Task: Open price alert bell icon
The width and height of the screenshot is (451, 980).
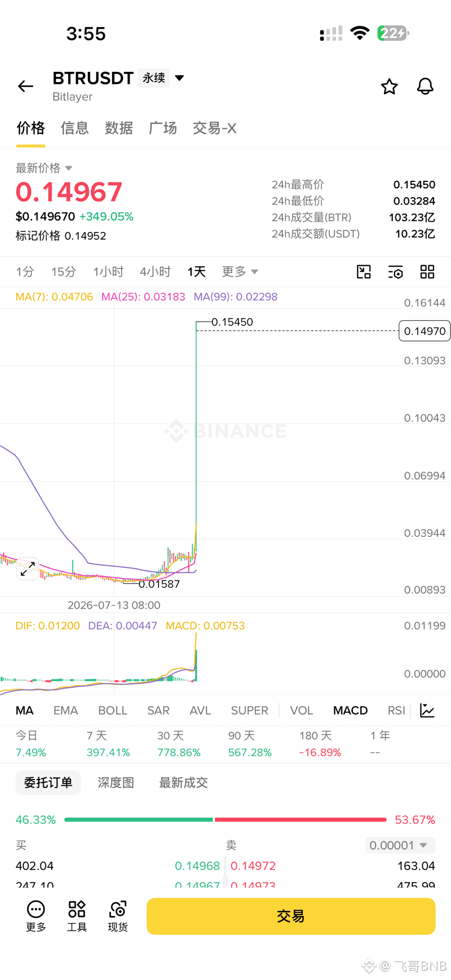Action: (x=425, y=86)
